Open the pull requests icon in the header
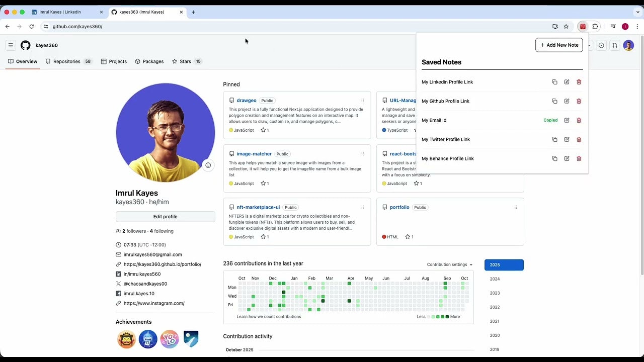This screenshot has width=644, height=362. coord(614,45)
